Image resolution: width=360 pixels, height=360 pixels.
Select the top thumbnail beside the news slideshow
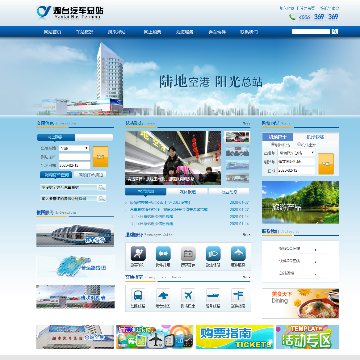pyautogui.click(x=237, y=137)
